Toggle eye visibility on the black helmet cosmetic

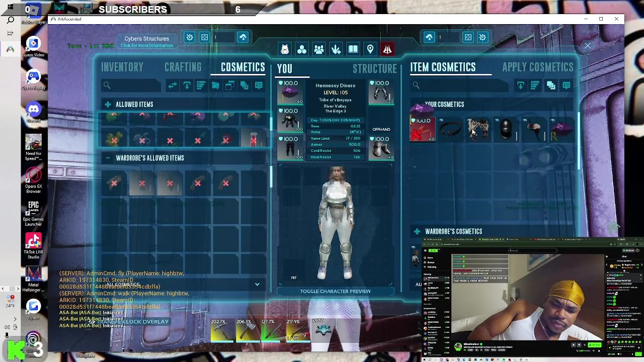(x=497, y=121)
